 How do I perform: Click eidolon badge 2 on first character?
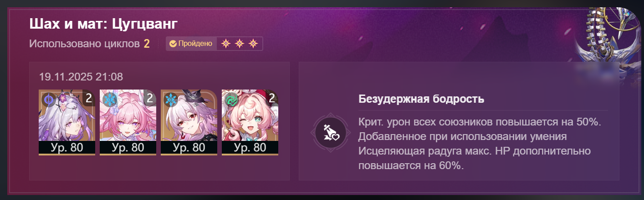[x=89, y=98]
